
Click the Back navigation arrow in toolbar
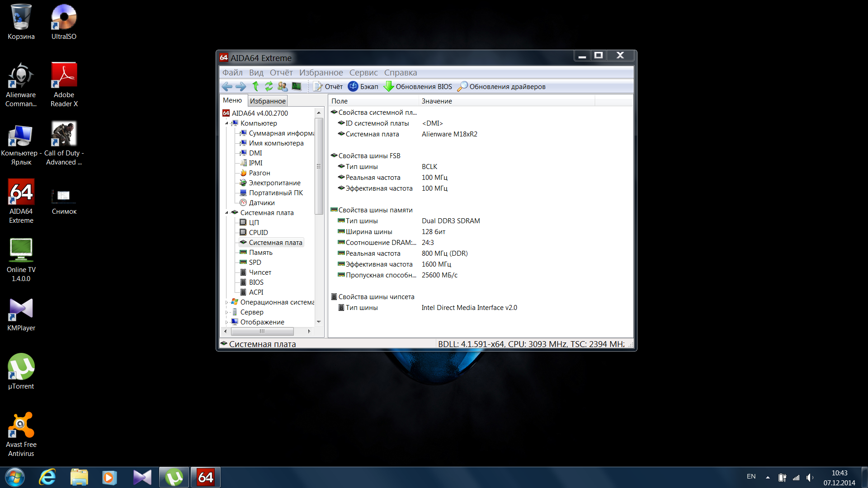227,86
